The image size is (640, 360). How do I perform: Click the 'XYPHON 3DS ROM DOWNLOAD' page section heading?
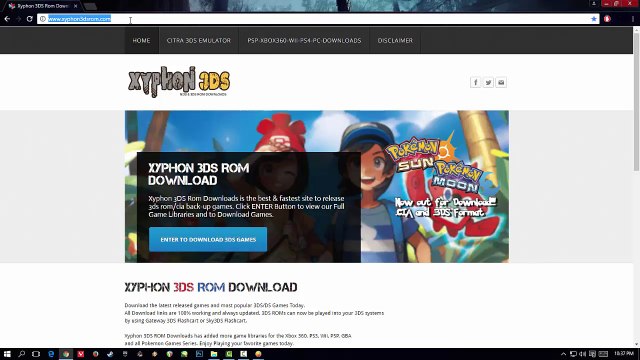point(211,287)
